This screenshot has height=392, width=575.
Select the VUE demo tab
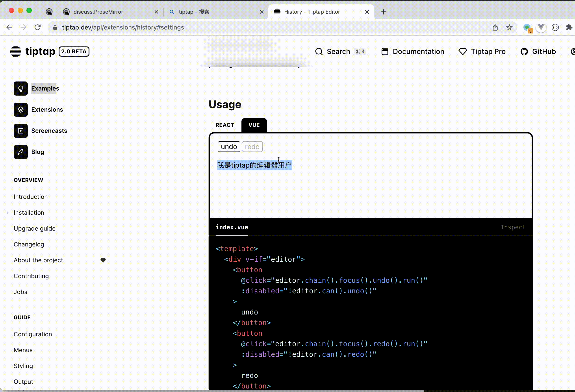pos(254,125)
